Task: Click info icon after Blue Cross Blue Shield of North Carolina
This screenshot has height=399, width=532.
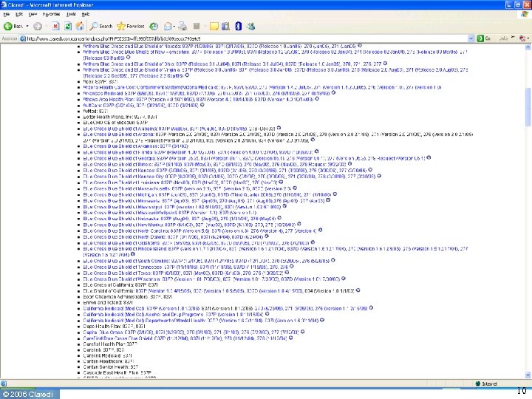Action: click(320, 230)
